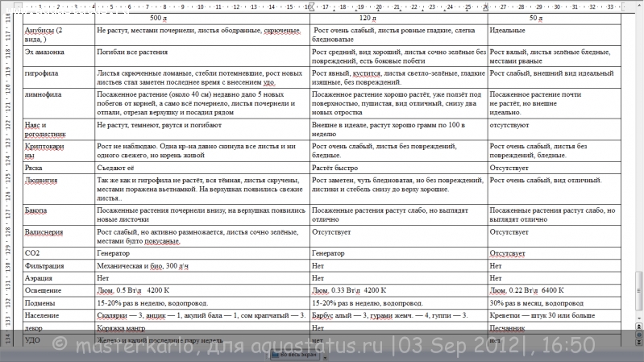Click the row label Ряска
This screenshot has height=362, width=644.
coord(33,168)
